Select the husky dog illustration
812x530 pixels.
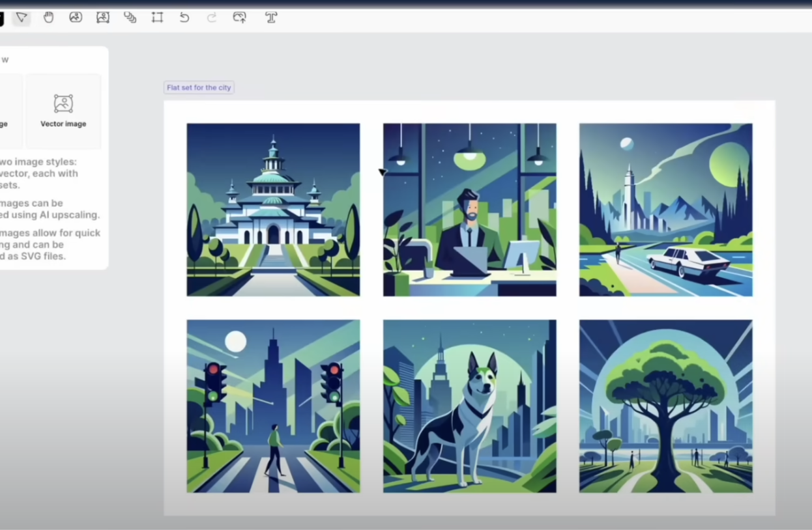469,406
